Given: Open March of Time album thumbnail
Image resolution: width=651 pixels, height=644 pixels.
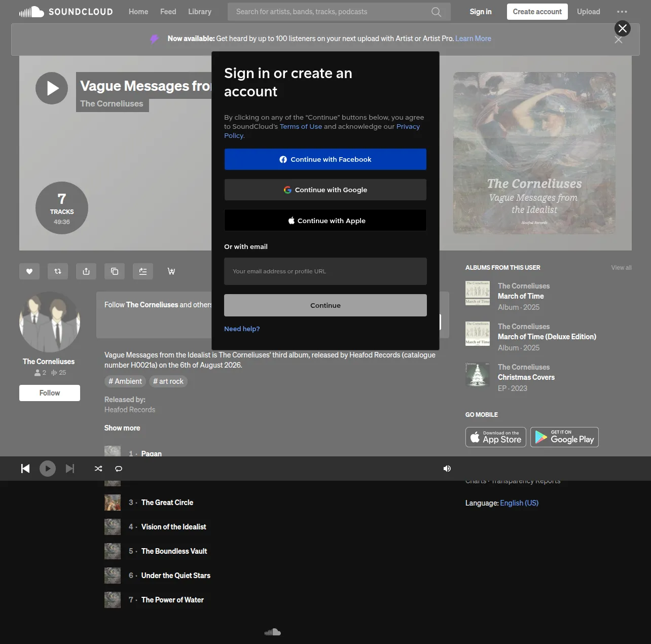Looking at the screenshot, I should point(478,293).
